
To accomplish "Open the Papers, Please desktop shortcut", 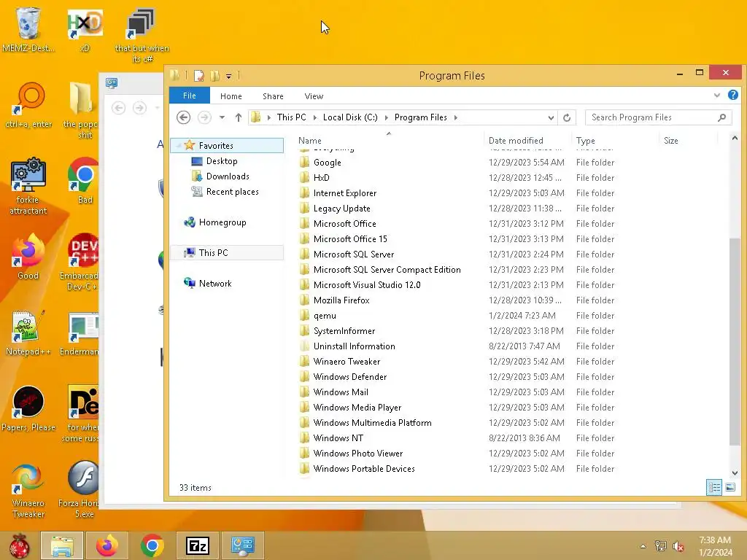I will pyautogui.click(x=28, y=409).
